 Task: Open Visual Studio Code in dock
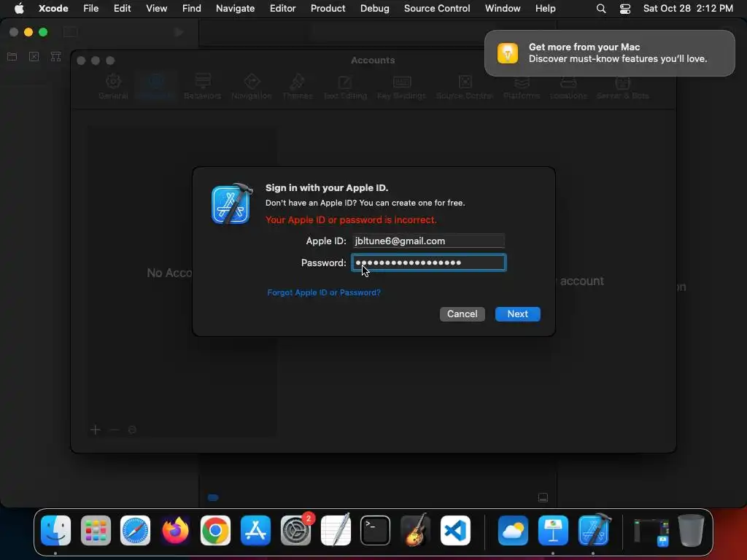(455, 531)
